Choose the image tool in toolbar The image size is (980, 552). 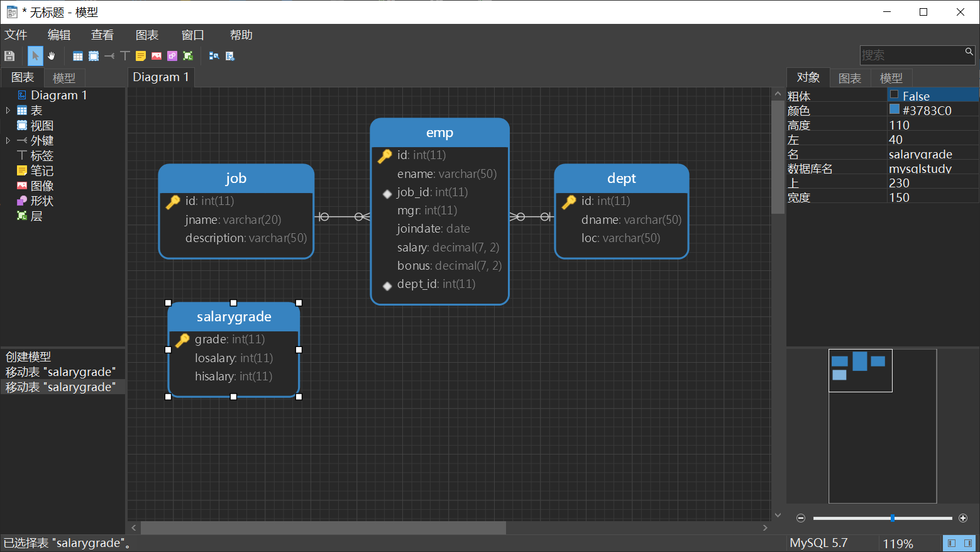click(x=157, y=56)
